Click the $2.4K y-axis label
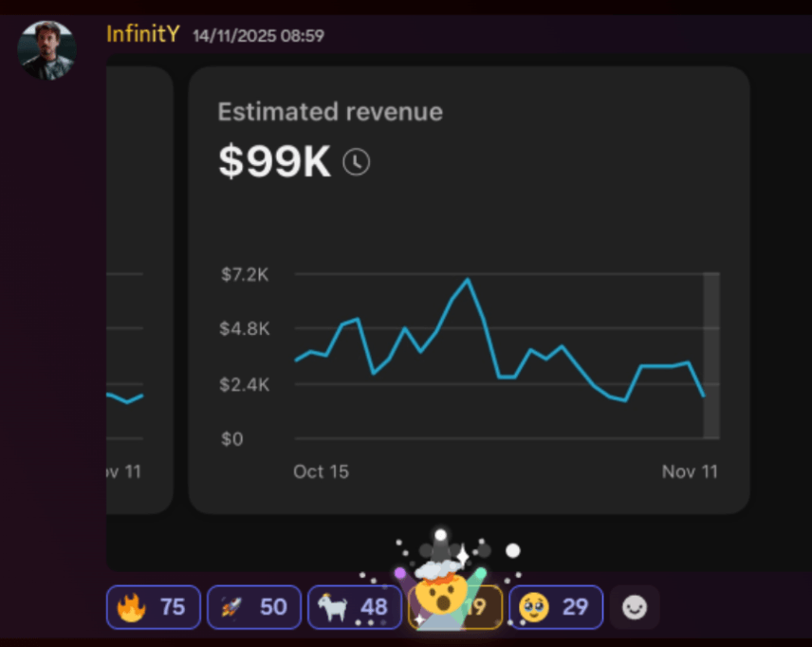The image size is (812, 647). pyautogui.click(x=246, y=384)
